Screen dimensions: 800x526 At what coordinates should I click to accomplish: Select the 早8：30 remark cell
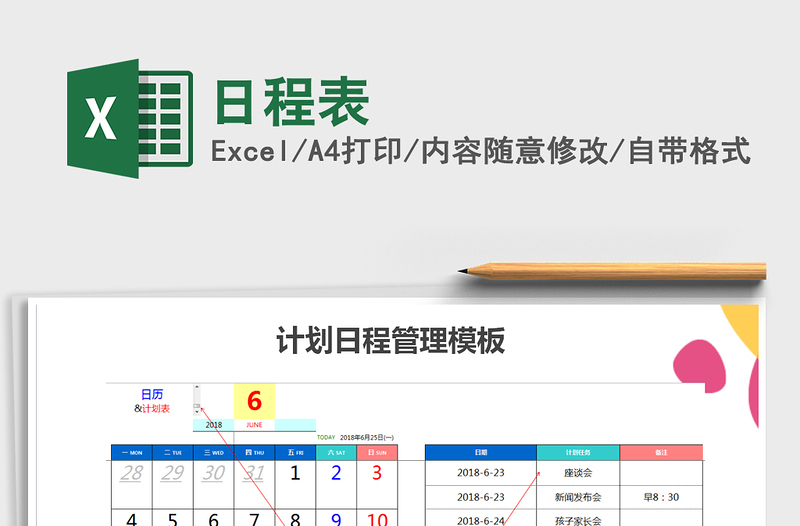pos(661,497)
